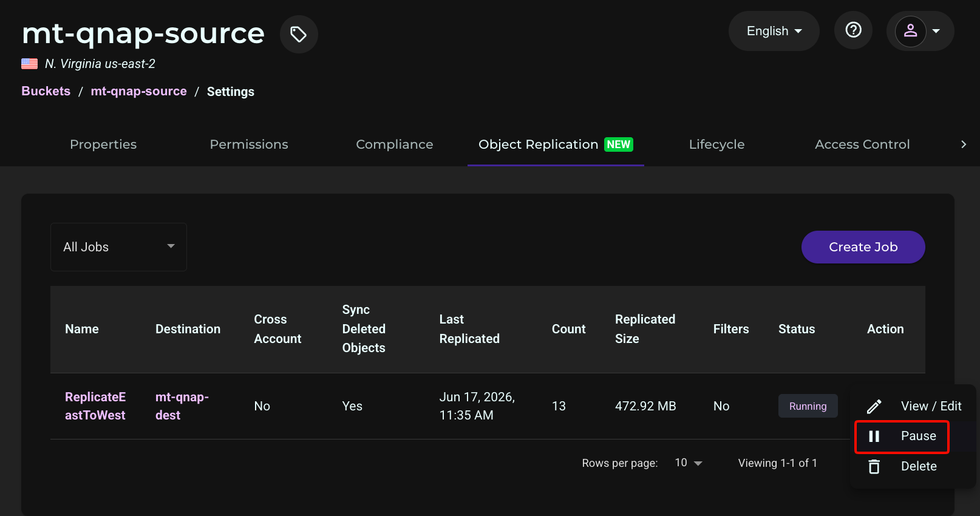Click the Sync Deleted Objects header

364,329
